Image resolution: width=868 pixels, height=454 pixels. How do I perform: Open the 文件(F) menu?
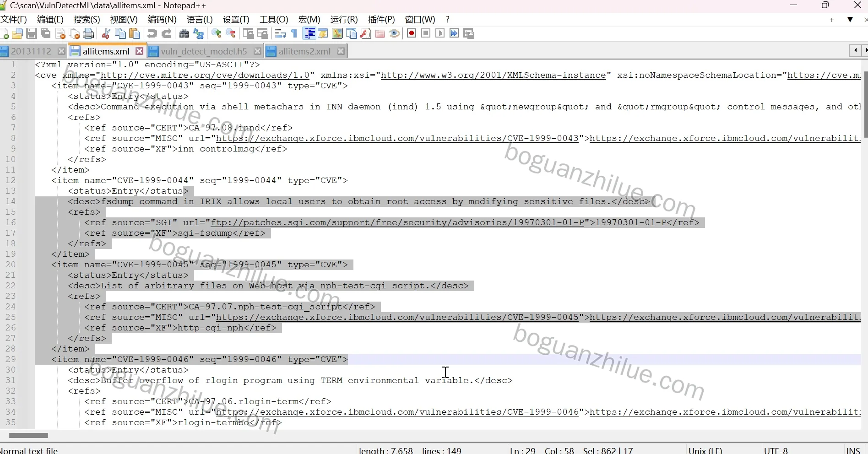click(x=14, y=19)
